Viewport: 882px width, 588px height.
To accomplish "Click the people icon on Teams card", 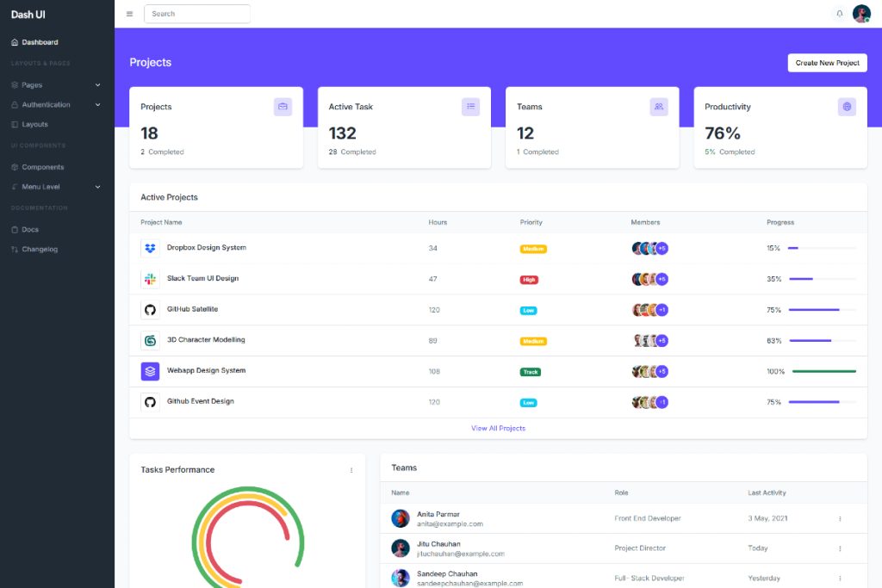I will (658, 106).
